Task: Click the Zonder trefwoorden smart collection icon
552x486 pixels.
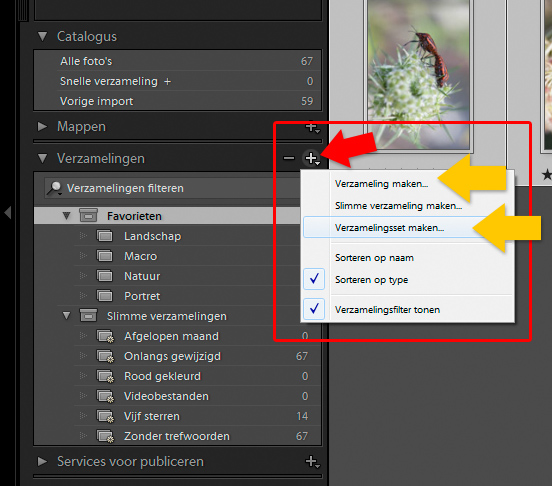Action: [105, 437]
